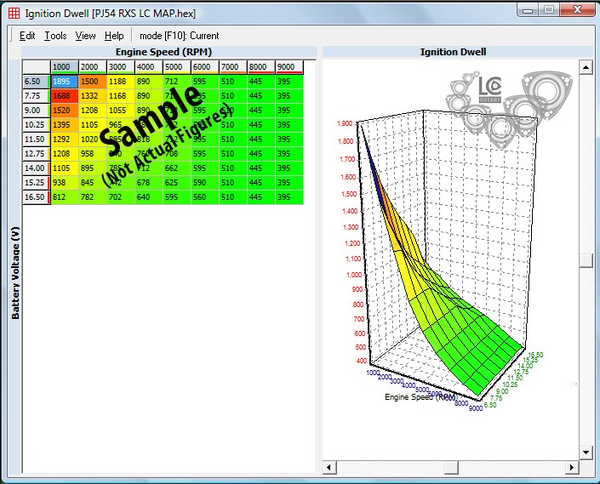Screen dimensions: 600x484
Task: Click the mode [F10]: Current label
Action: [x=179, y=36]
